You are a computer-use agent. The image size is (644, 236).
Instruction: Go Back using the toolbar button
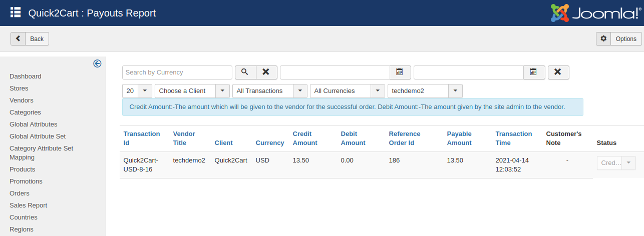(30, 39)
